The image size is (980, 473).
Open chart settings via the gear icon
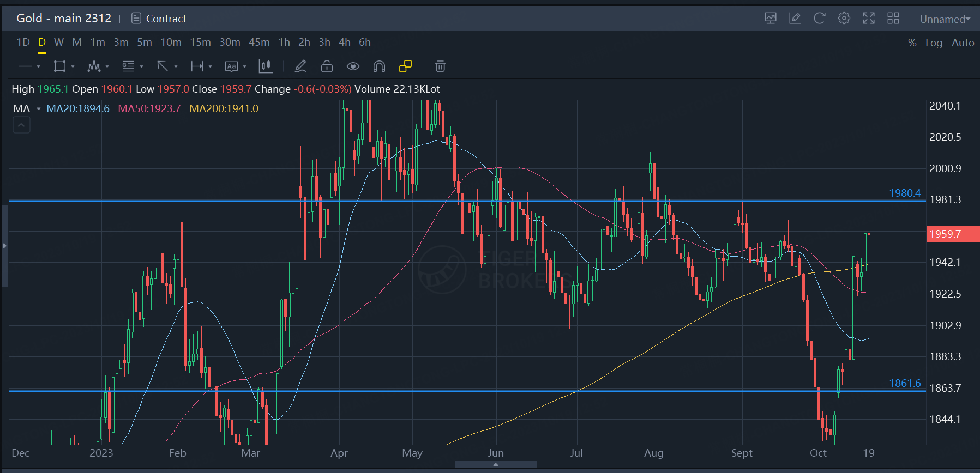click(844, 19)
